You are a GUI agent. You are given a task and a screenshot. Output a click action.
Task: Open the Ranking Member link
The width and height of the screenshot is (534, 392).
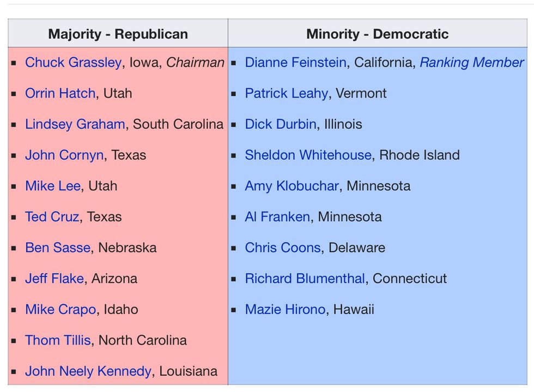471,63
